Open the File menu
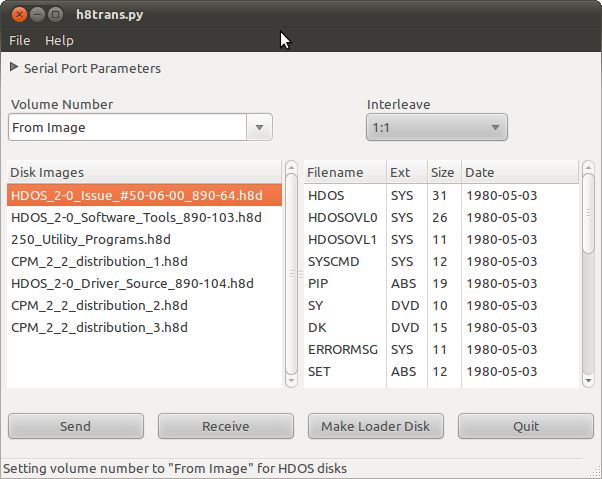 pos(20,40)
